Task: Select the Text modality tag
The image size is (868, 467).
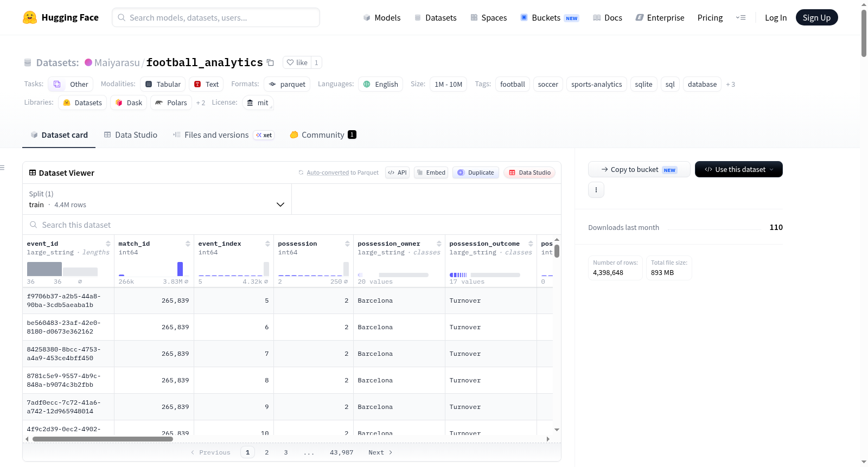Action: click(x=206, y=84)
